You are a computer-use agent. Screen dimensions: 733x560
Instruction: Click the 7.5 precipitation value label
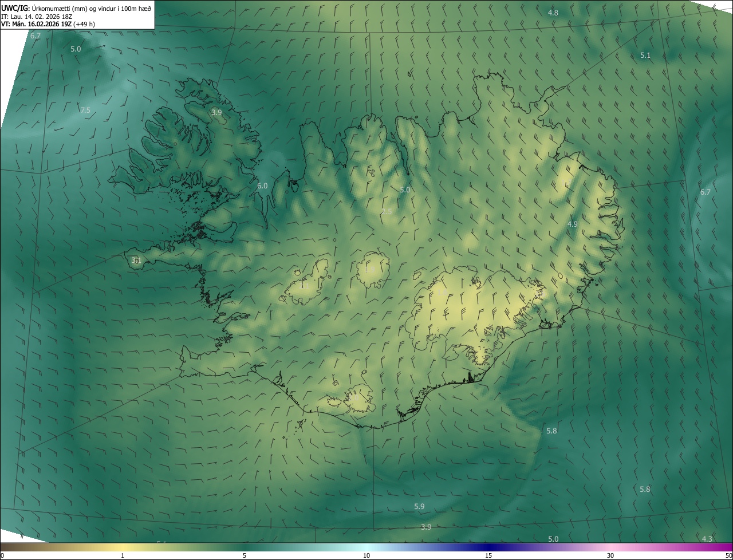pyautogui.click(x=85, y=111)
